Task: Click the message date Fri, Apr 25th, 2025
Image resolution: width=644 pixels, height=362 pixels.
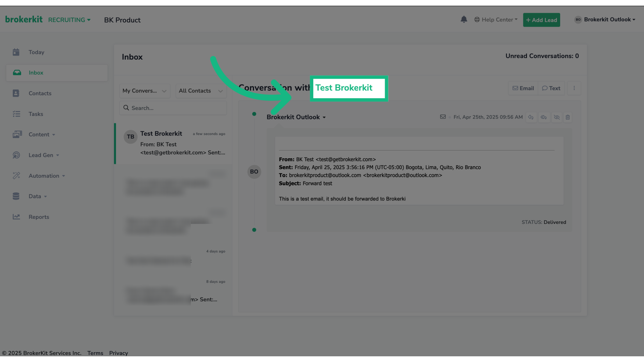Action: point(488,117)
